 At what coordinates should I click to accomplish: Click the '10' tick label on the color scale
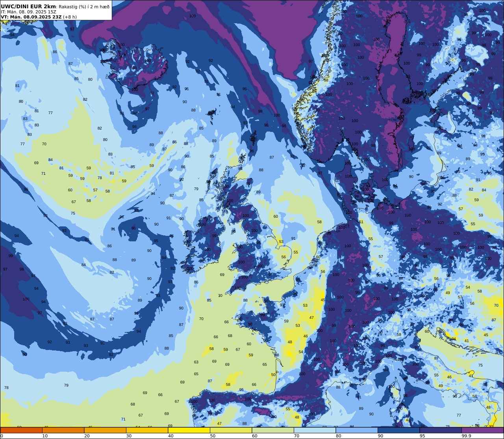point(45,436)
